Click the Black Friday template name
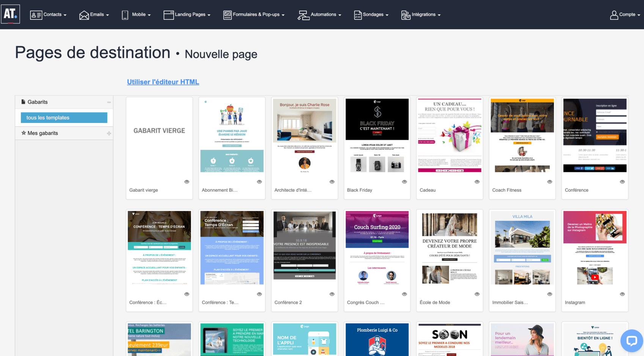The height and width of the screenshot is (356, 644). [360, 190]
